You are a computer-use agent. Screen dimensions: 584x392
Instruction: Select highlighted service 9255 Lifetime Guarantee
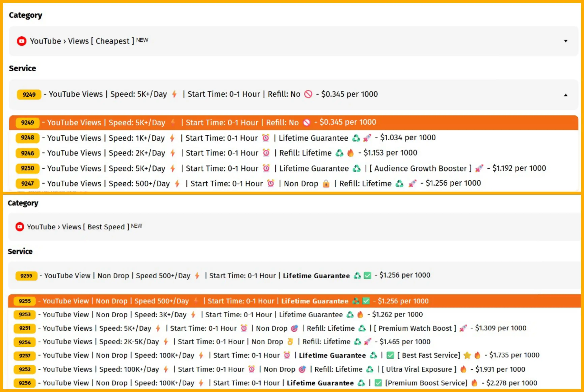coord(294,301)
